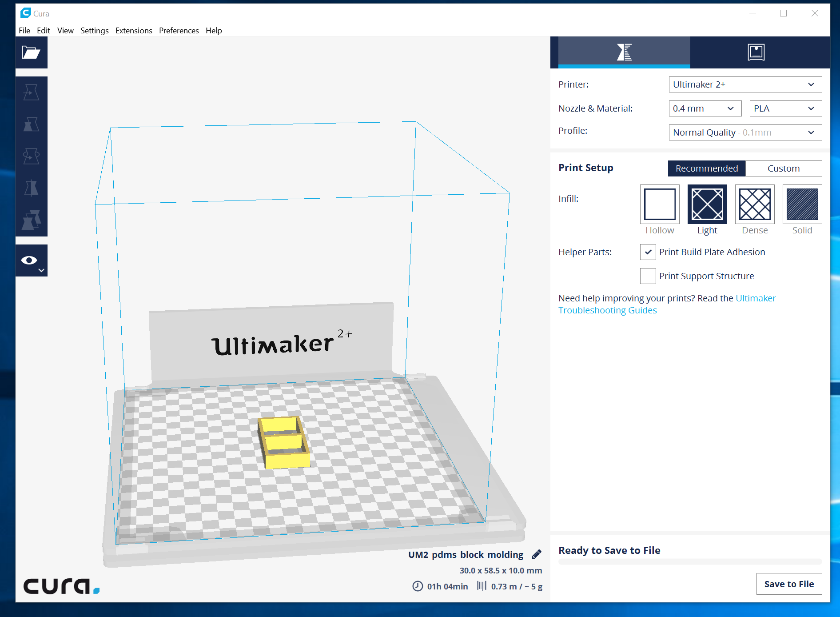Close the Cura window
Viewport: 840px width, 617px height.
click(815, 13)
